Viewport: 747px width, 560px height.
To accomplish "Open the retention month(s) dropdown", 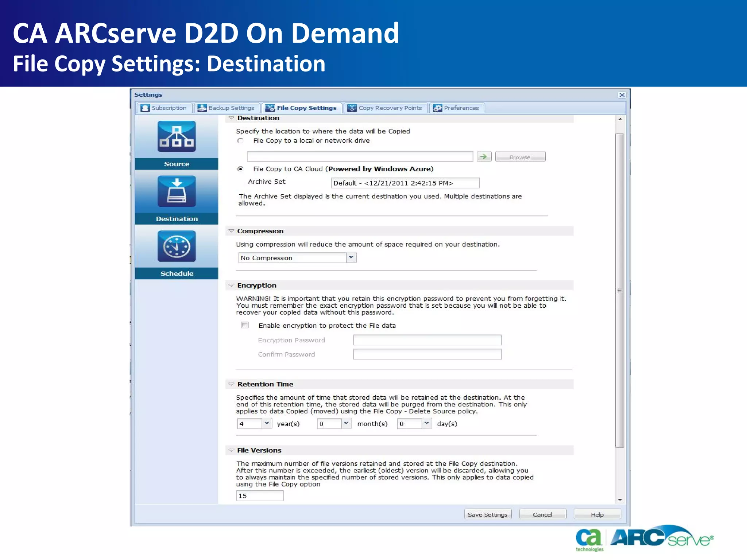I will pyautogui.click(x=347, y=423).
